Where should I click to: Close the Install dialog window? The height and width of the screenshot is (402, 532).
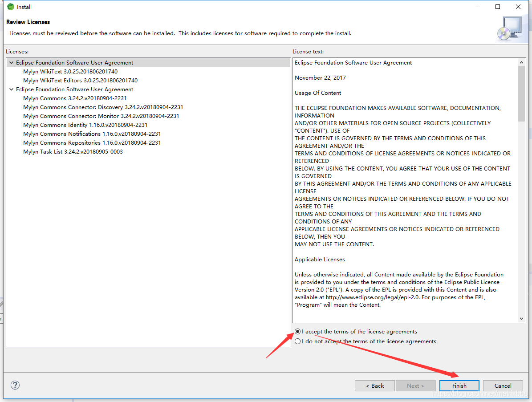point(518,7)
